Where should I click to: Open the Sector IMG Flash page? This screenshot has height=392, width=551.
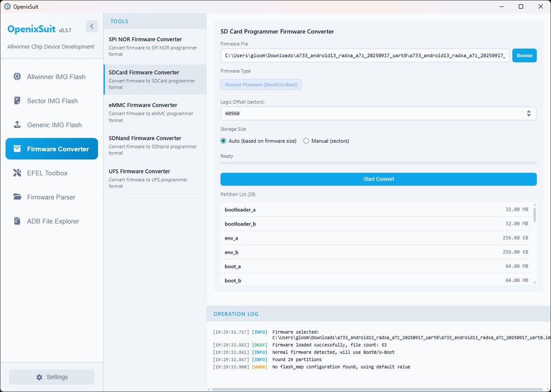click(x=51, y=101)
